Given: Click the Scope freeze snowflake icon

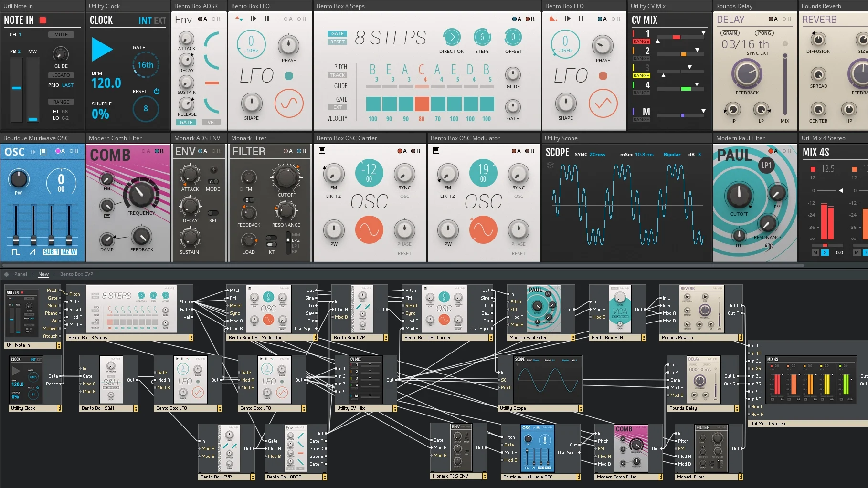Looking at the screenshot, I should 550,166.
